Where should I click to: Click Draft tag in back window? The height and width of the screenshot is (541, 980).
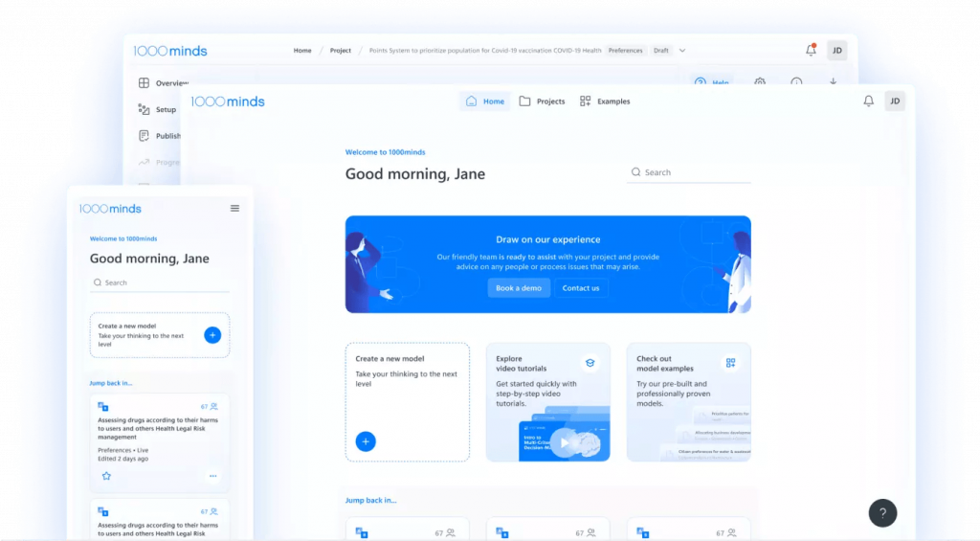[661, 51]
